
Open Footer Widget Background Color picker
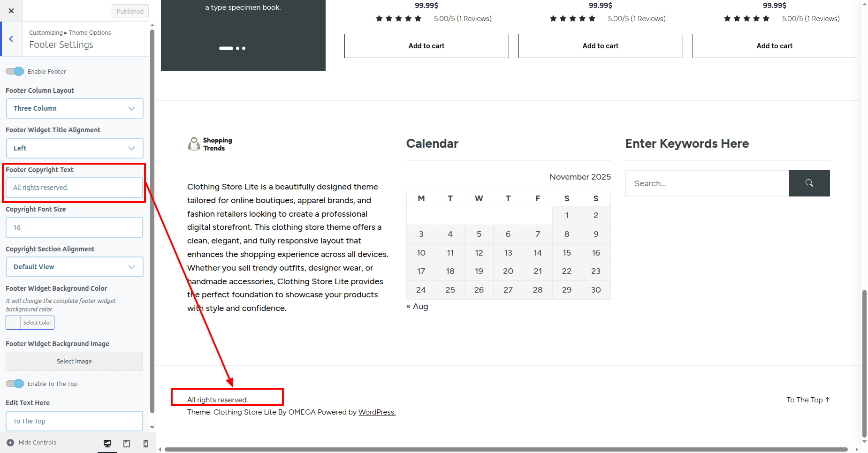(x=30, y=323)
